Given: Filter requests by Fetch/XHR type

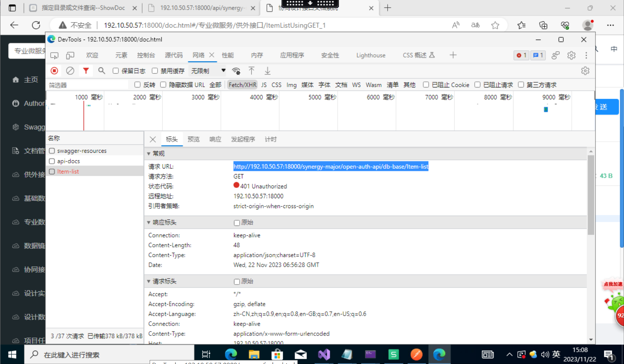Looking at the screenshot, I should pos(242,85).
